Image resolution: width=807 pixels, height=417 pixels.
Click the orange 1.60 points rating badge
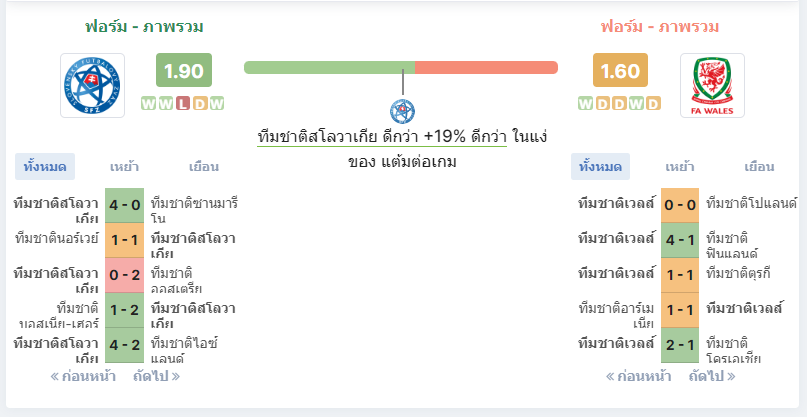tap(620, 71)
